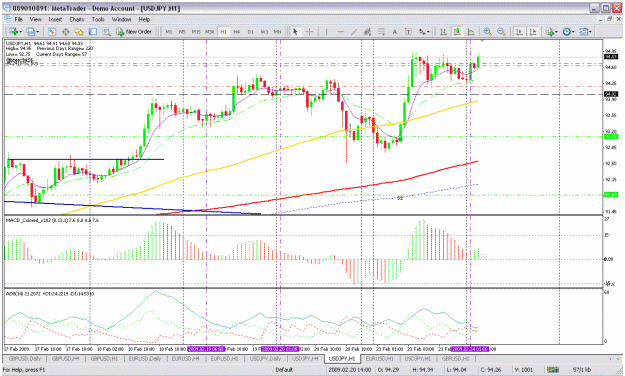
Task: Zoom in the chart
Action: click(487, 31)
